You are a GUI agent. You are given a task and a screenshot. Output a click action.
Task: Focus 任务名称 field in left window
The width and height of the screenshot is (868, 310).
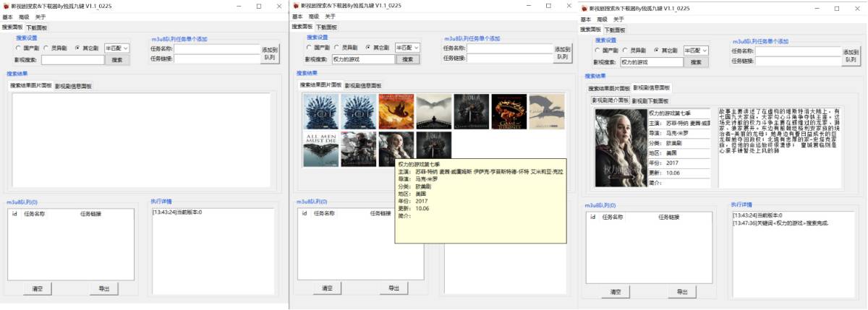(x=216, y=48)
